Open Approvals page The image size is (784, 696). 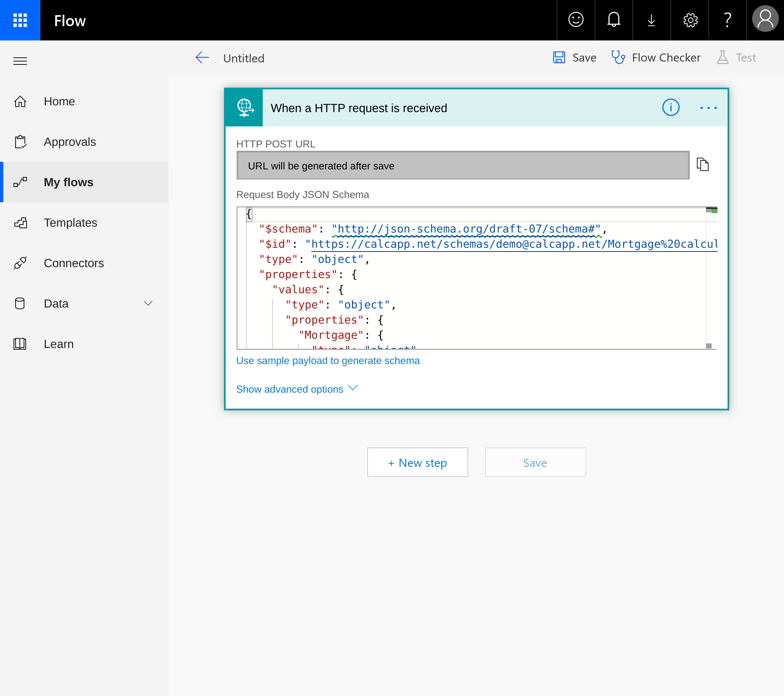click(84, 142)
